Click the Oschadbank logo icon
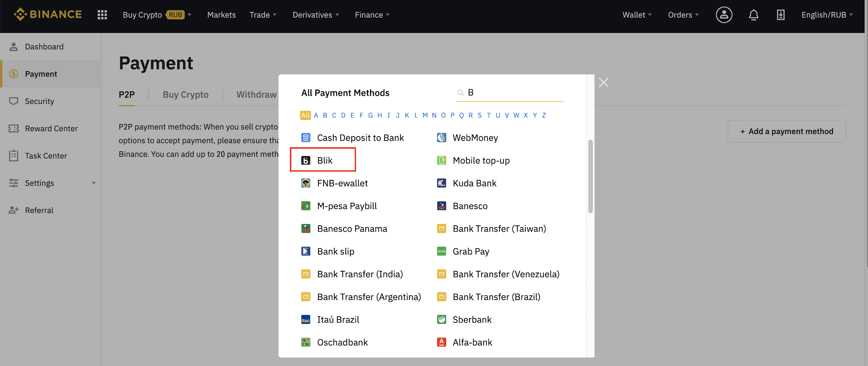 [306, 342]
